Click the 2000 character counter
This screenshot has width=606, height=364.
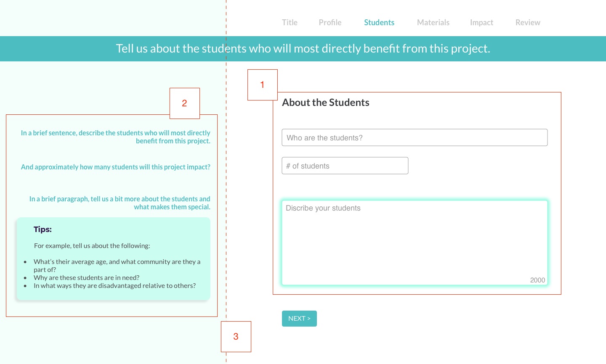click(x=537, y=280)
